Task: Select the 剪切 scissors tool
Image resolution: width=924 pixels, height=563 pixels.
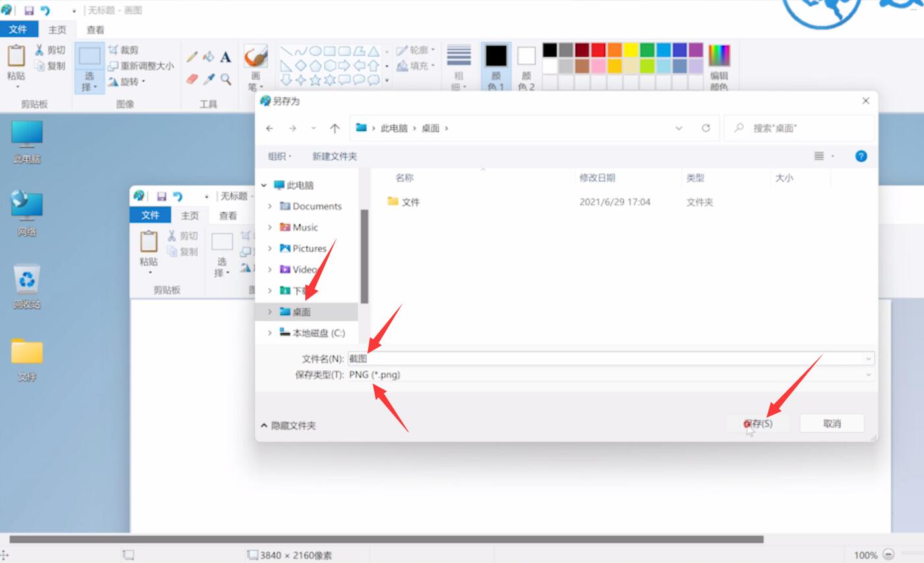Action: [x=50, y=50]
